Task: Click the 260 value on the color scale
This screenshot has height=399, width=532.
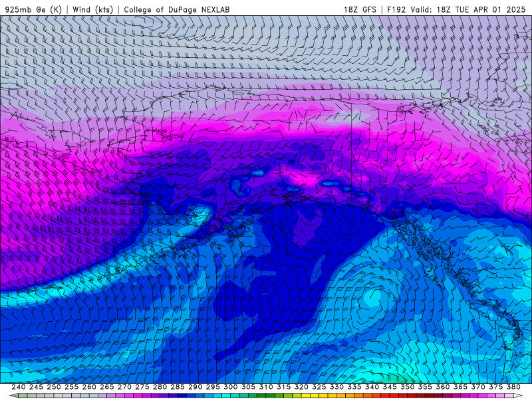Action: [89, 387]
